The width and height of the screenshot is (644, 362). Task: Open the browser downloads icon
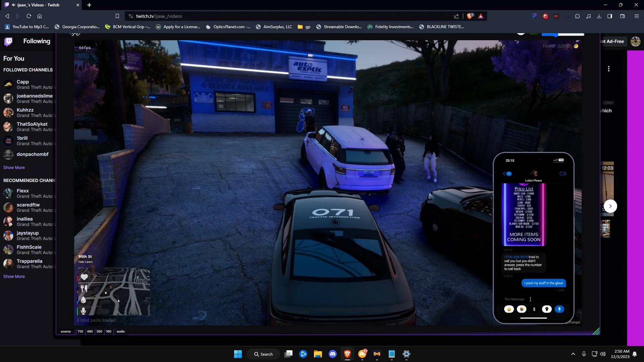pyautogui.click(x=599, y=16)
